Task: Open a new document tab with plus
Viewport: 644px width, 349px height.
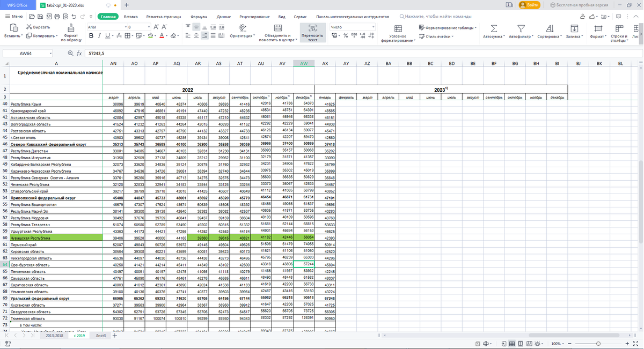Action: pos(126,5)
